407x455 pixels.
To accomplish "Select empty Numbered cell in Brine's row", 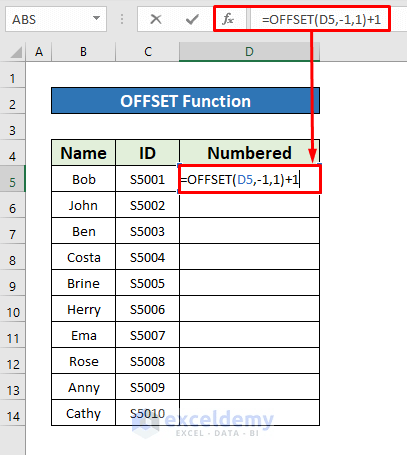I will tap(249, 283).
